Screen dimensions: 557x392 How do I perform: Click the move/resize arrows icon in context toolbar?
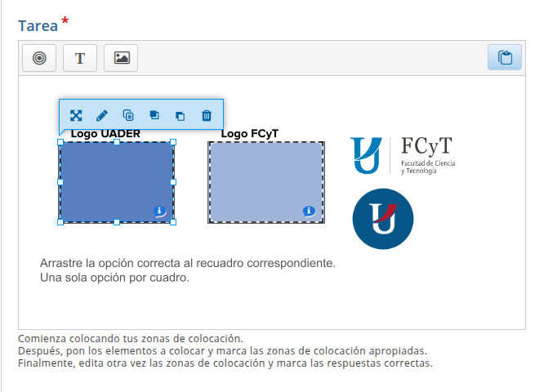[76, 115]
